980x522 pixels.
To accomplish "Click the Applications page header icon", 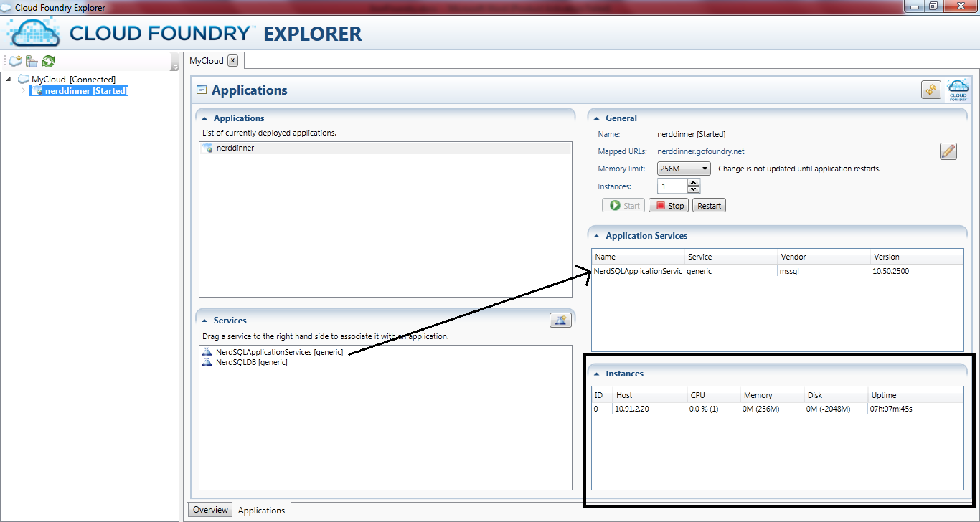I will [202, 90].
